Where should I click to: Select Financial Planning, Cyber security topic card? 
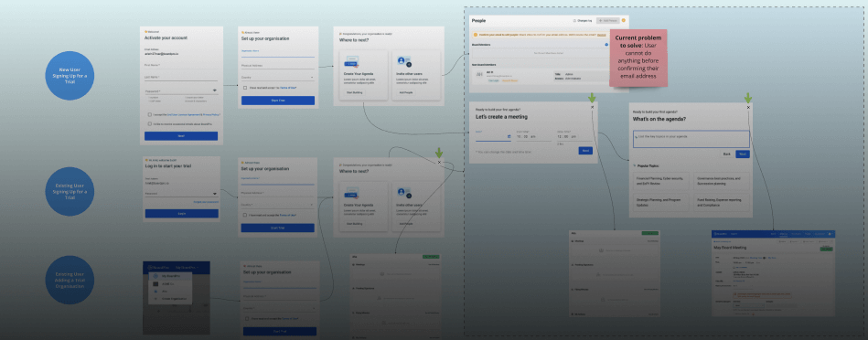click(661, 180)
